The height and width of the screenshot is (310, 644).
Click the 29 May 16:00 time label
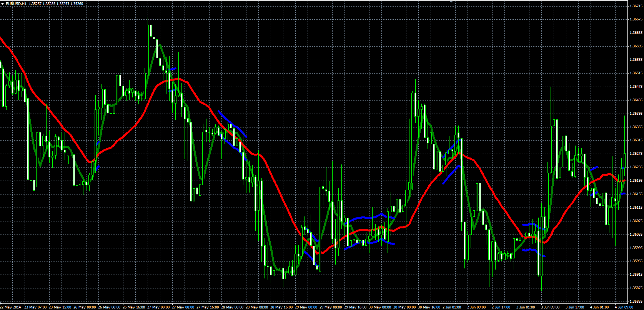click(x=355, y=307)
